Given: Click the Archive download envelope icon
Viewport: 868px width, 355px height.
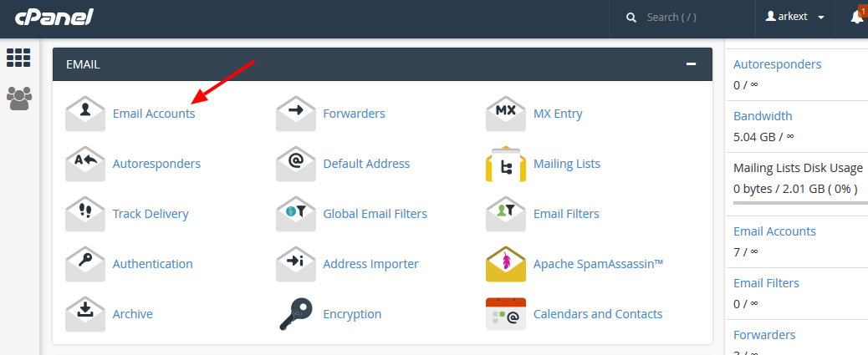Looking at the screenshot, I should coord(85,314).
